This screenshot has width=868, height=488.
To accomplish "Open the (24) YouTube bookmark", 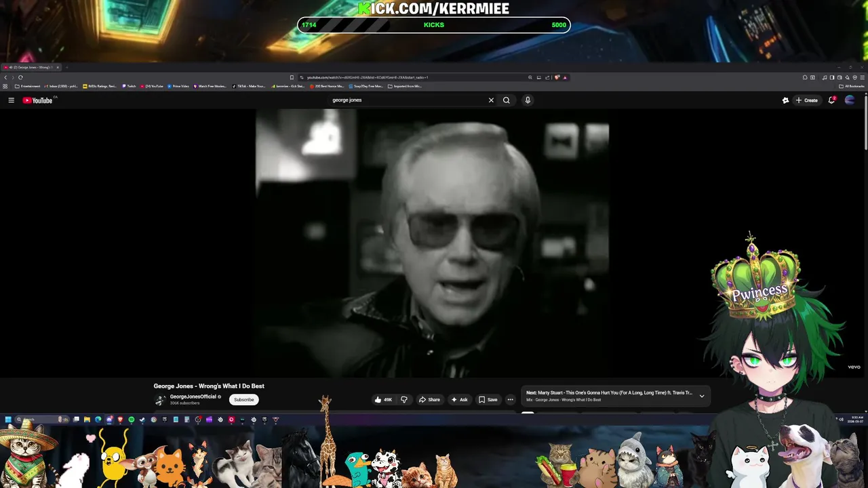I will [x=151, y=86].
